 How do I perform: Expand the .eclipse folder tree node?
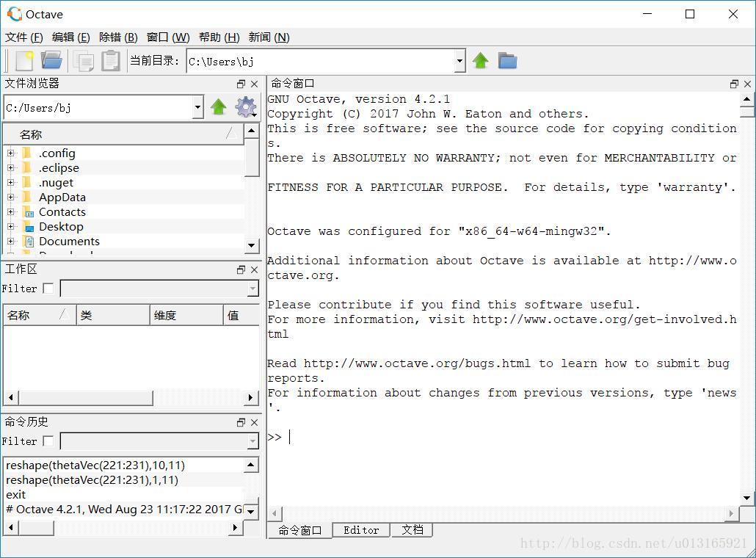tap(10, 168)
